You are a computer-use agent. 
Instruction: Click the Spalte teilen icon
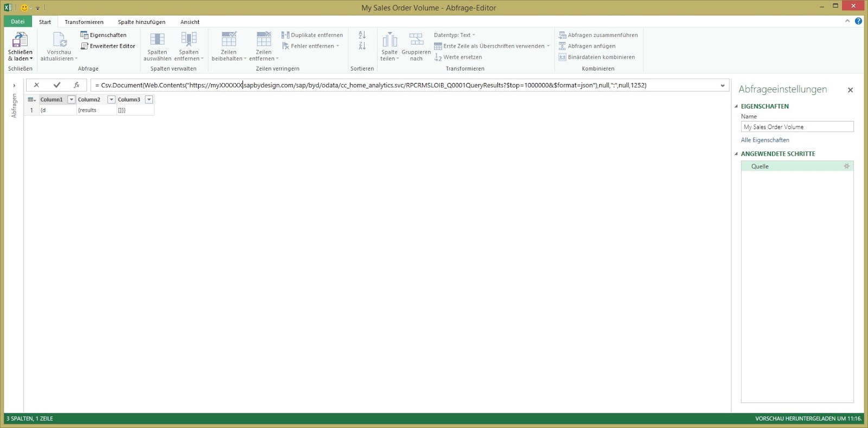390,41
